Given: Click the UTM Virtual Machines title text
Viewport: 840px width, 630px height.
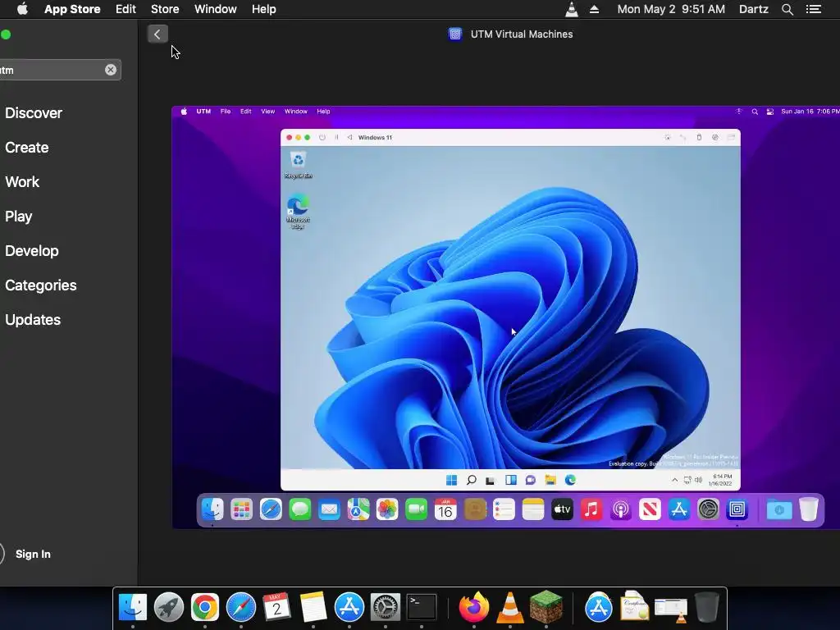Looking at the screenshot, I should [522, 34].
